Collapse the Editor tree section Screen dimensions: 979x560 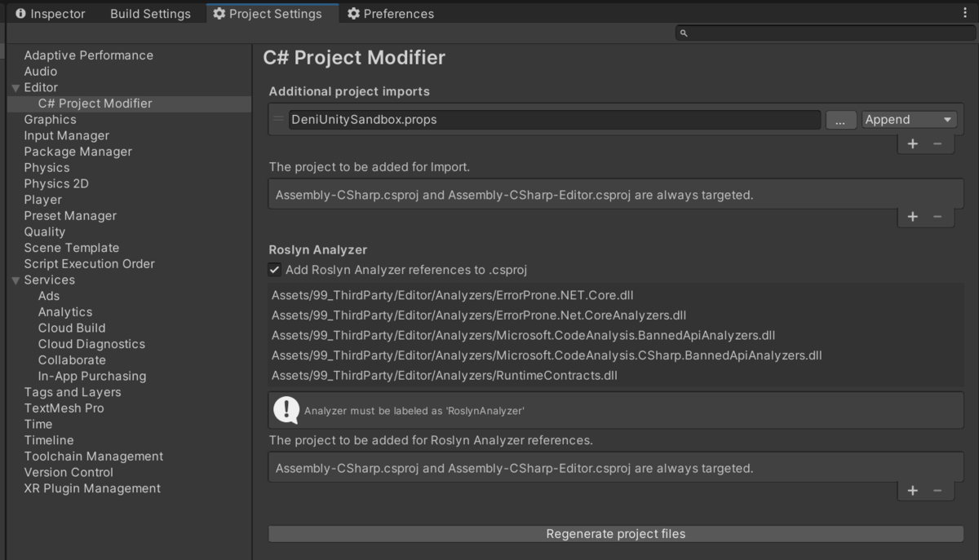(x=16, y=88)
